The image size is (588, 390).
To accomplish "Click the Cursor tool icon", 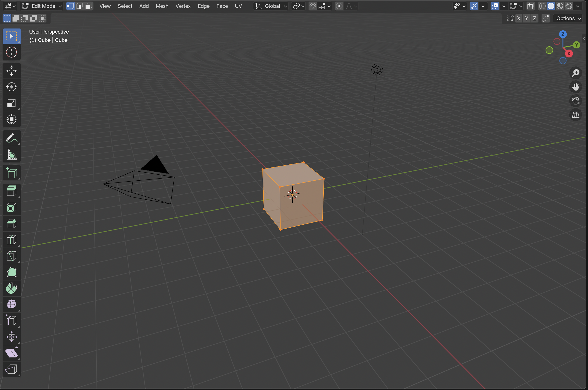I will coord(11,52).
